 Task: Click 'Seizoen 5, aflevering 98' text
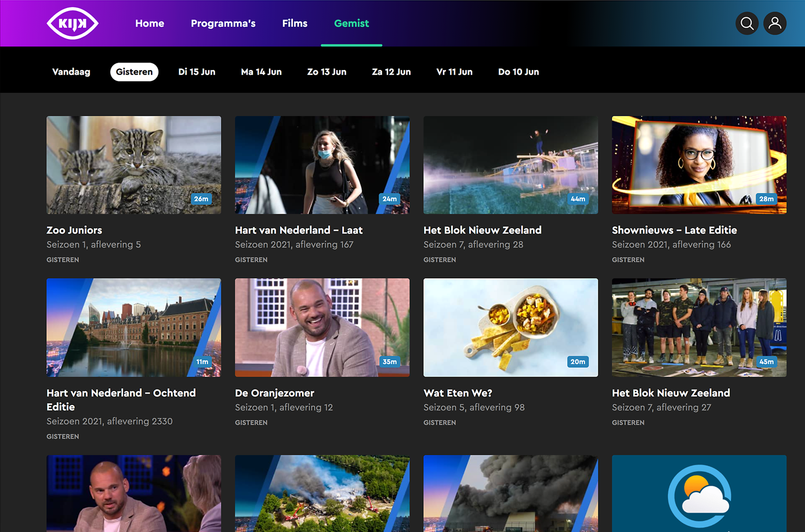474,407
